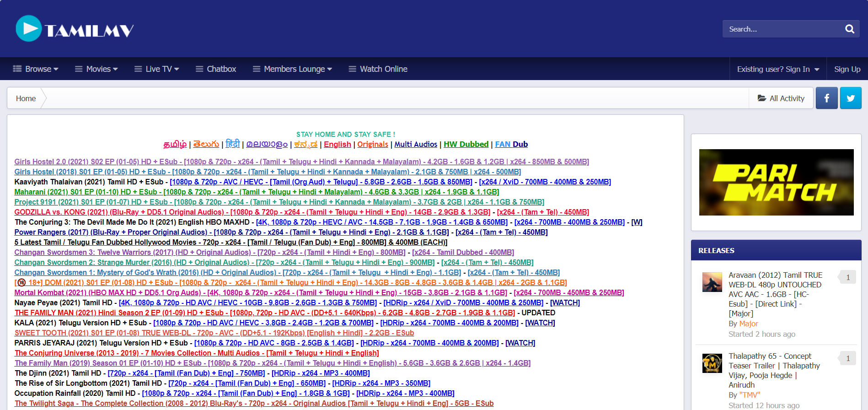Select the Tamil language link
The height and width of the screenshot is (410, 868).
175,144
